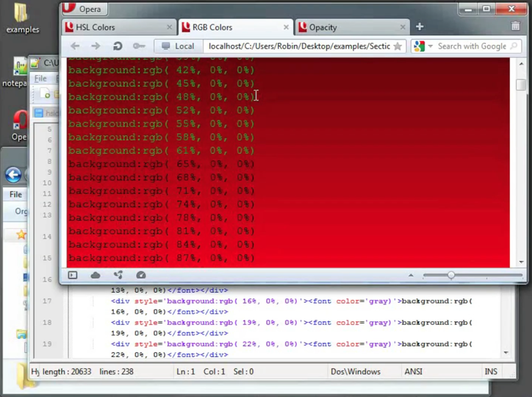Click Ln : 1 in Notepad++ status bar
Viewport: 532px width, 397px height.
coord(186,372)
